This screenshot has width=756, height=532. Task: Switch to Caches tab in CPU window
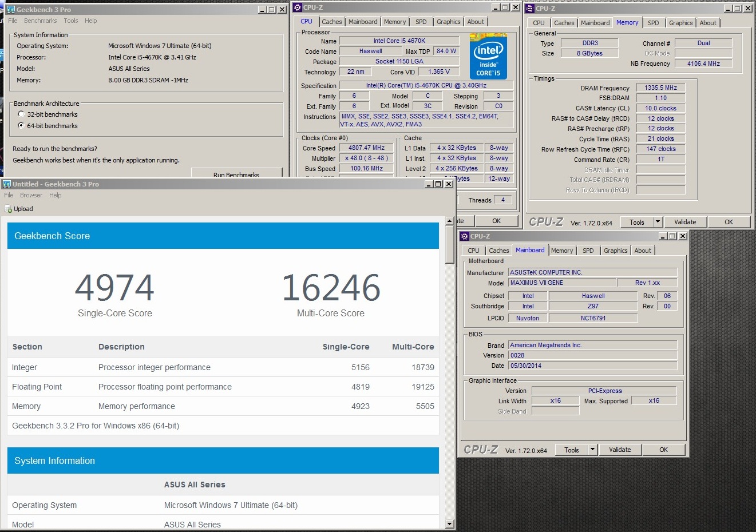332,22
